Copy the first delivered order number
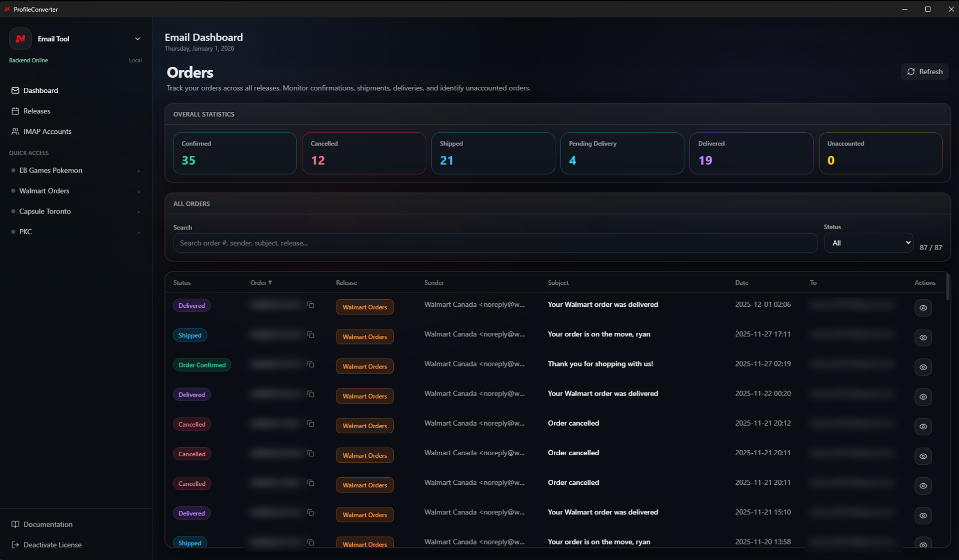The width and height of the screenshot is (959, 560). [x=311, y=305]
